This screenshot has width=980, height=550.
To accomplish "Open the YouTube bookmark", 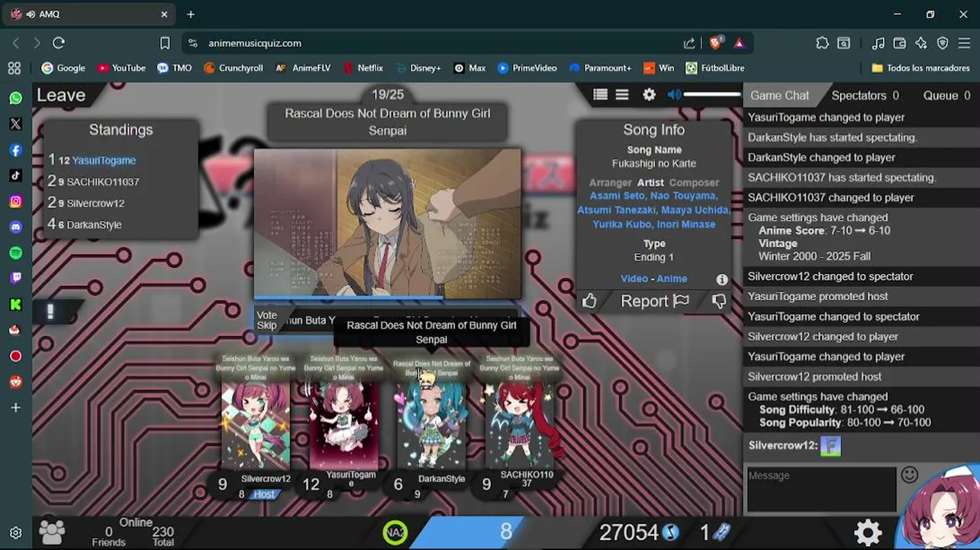I will click(121, 68).
